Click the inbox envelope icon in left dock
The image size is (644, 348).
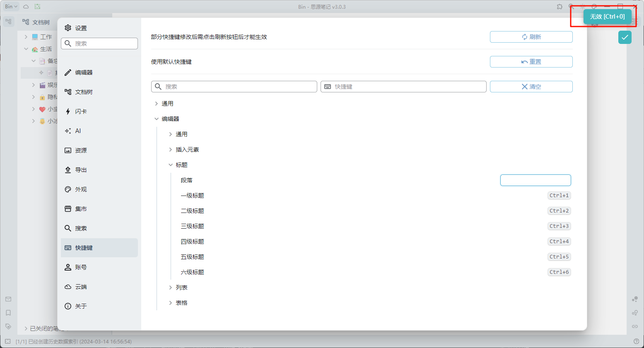[8, 299]
